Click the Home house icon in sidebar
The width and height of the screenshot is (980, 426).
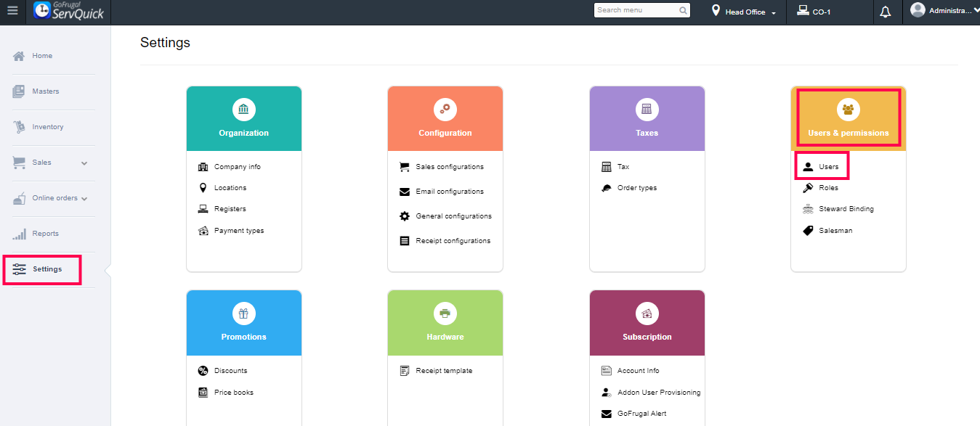(19, 56)
